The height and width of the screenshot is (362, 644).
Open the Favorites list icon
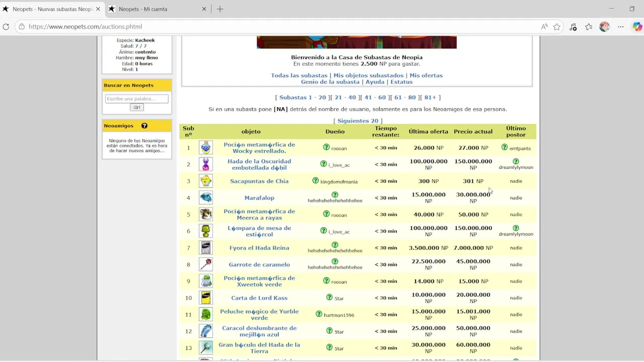point(589,27)
